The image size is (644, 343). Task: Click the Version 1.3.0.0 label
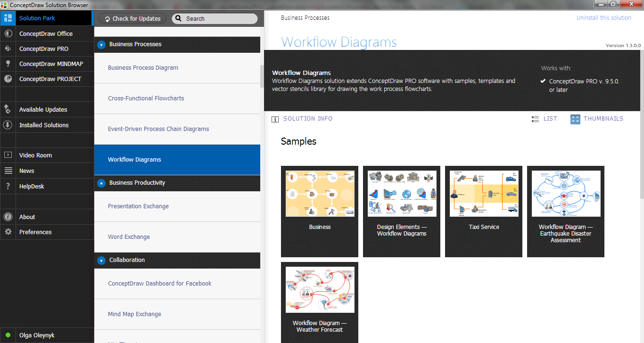[623, 46]
